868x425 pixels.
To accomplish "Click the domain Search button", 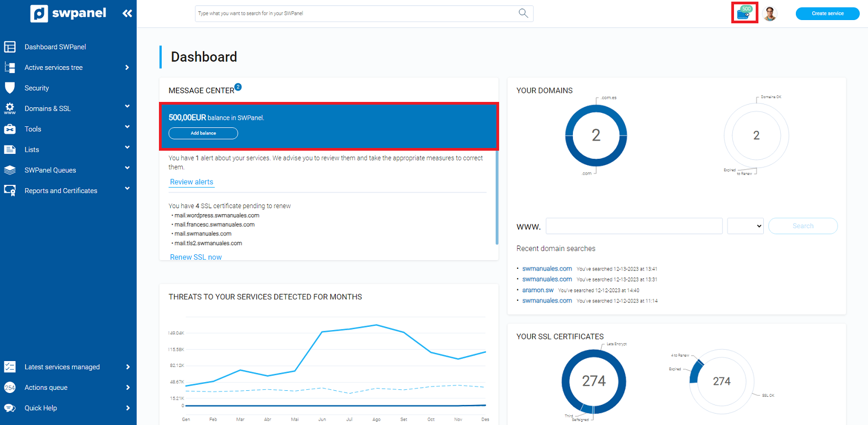I will [x=803, y=226].
